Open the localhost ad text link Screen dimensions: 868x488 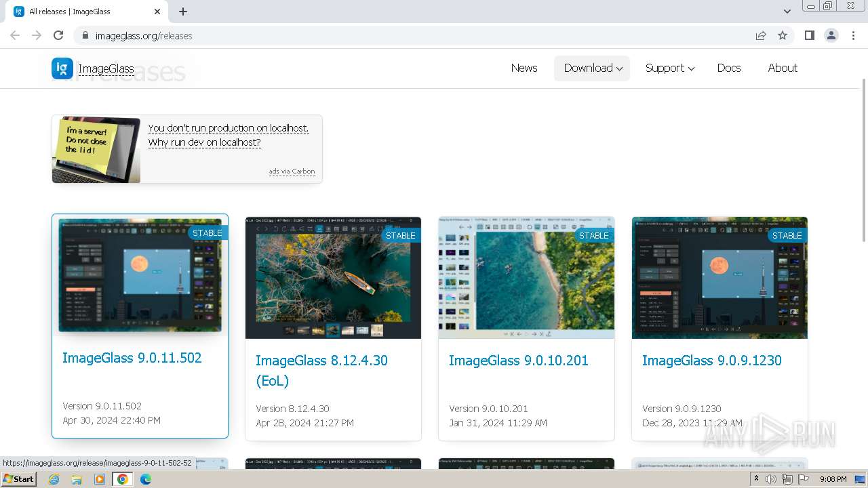pos(229,135)
